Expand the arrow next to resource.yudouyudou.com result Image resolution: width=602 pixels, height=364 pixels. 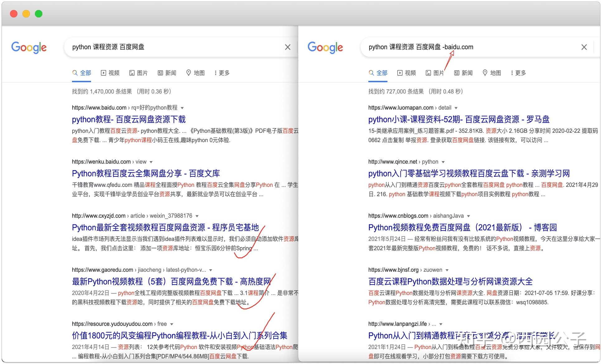coord(172,324)
